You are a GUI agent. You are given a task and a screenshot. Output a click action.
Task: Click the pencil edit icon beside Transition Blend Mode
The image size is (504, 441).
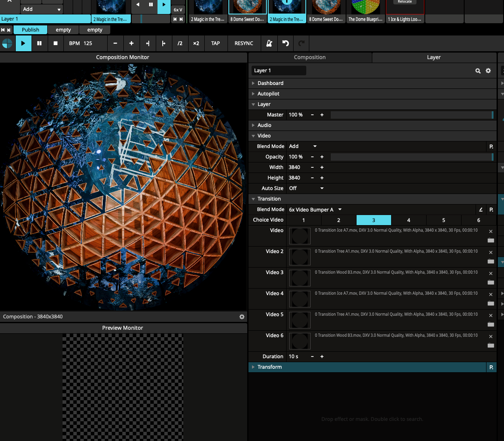pyautogui.click(x=481, y=210)
